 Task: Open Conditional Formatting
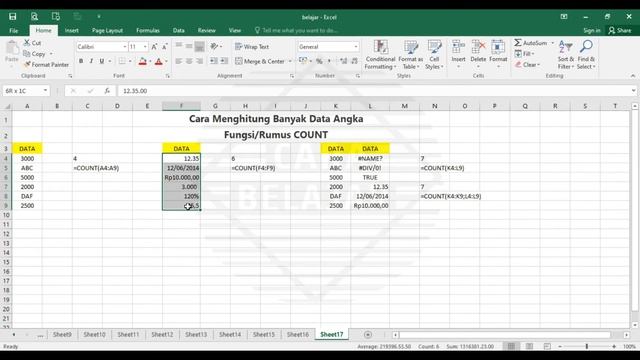[x=380, y=55]
